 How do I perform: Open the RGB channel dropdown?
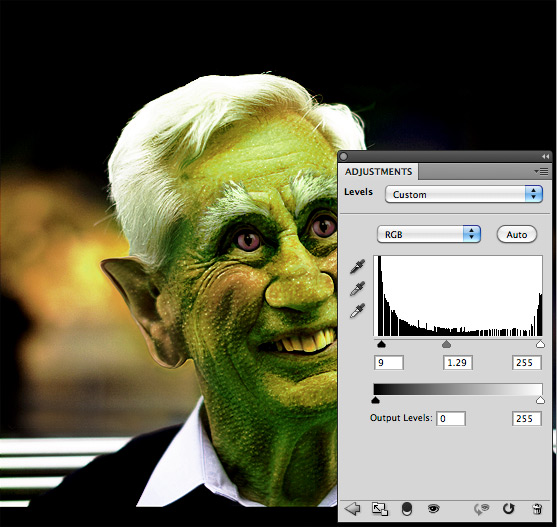429,234
